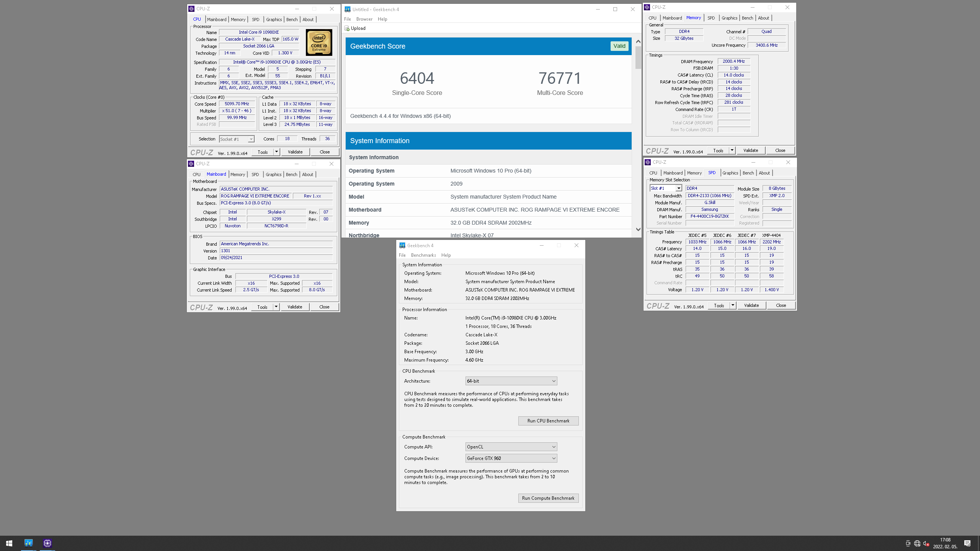
Task: Click the Core Speed 5099.70 MHz value
Action: point(237,104)
